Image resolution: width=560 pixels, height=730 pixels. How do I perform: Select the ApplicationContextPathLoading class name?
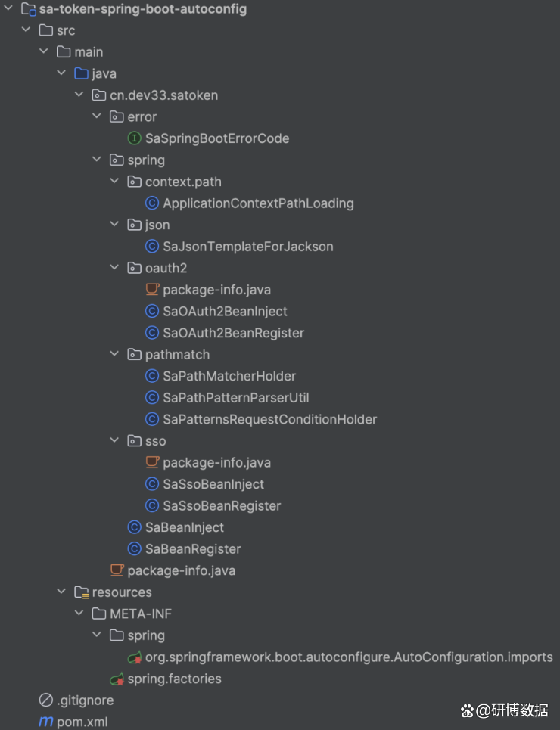coord(258,203)
